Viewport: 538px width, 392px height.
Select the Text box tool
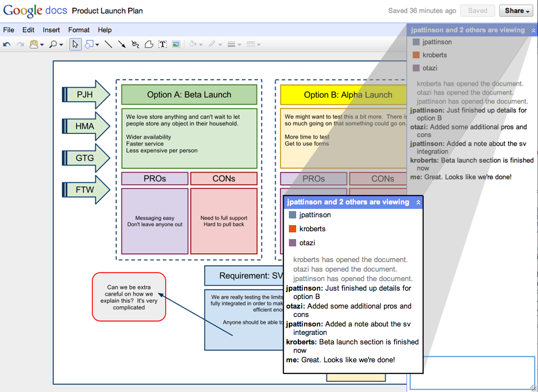pos(162,44)
